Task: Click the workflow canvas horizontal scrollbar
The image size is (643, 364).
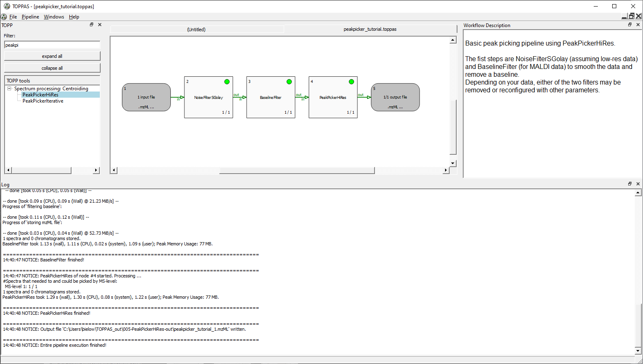Action: click(x=296, y=170)
